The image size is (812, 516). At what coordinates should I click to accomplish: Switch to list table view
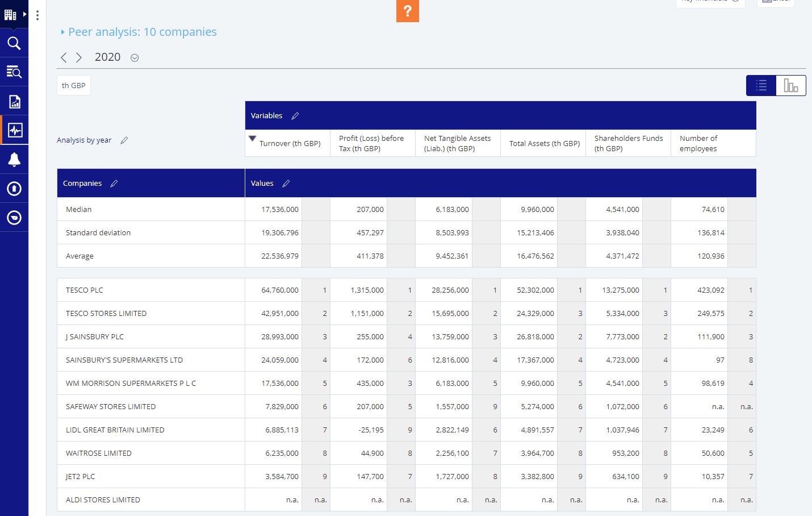pyautogui.click(x=761, y=86)
